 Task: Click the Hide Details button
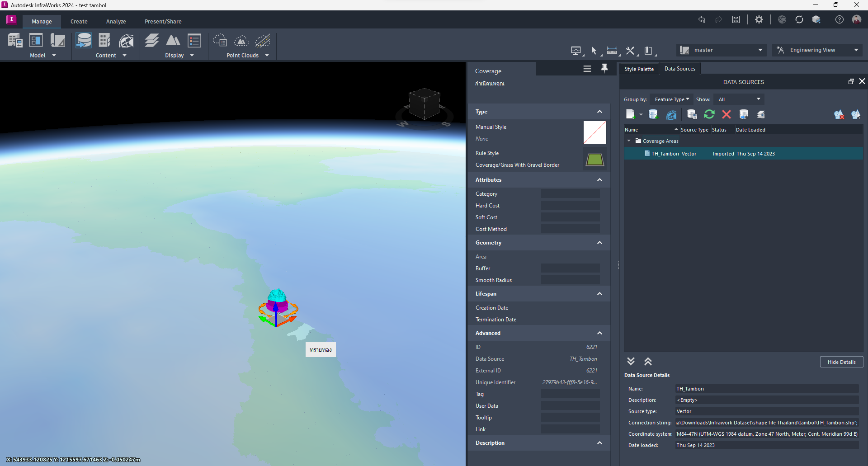[841, 362]
